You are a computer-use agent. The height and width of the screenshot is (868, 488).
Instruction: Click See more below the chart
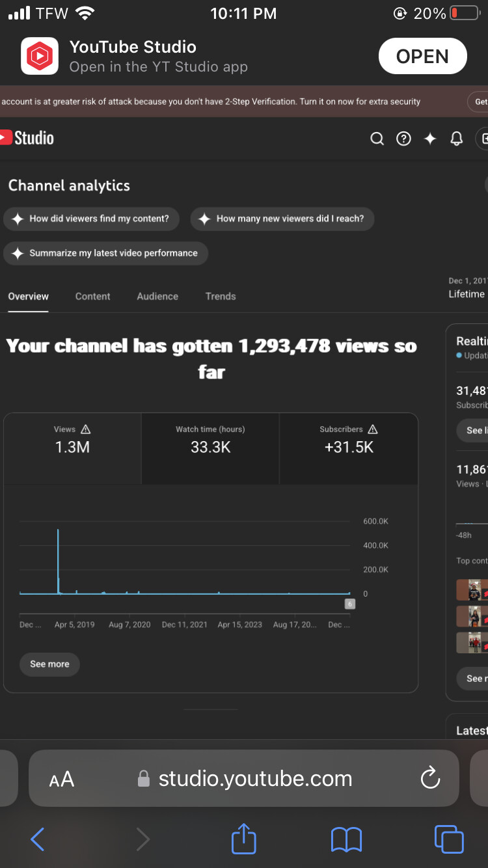49,664
